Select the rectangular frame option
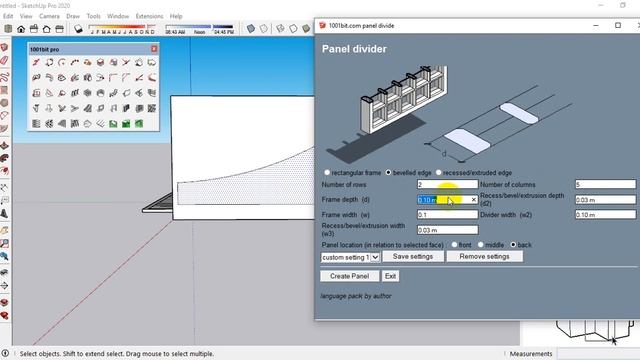640x360 pixels. 327,173
